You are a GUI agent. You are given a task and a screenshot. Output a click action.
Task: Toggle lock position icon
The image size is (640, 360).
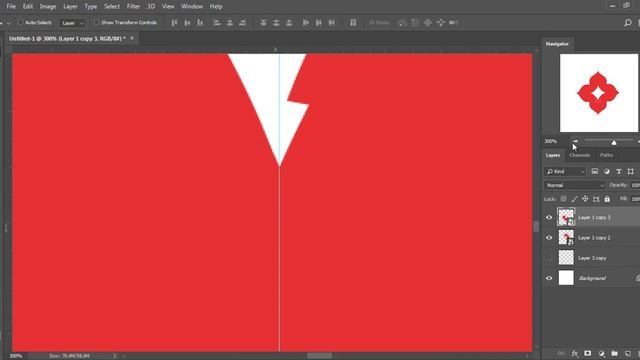pyautogui.click(x=585, y=199)
